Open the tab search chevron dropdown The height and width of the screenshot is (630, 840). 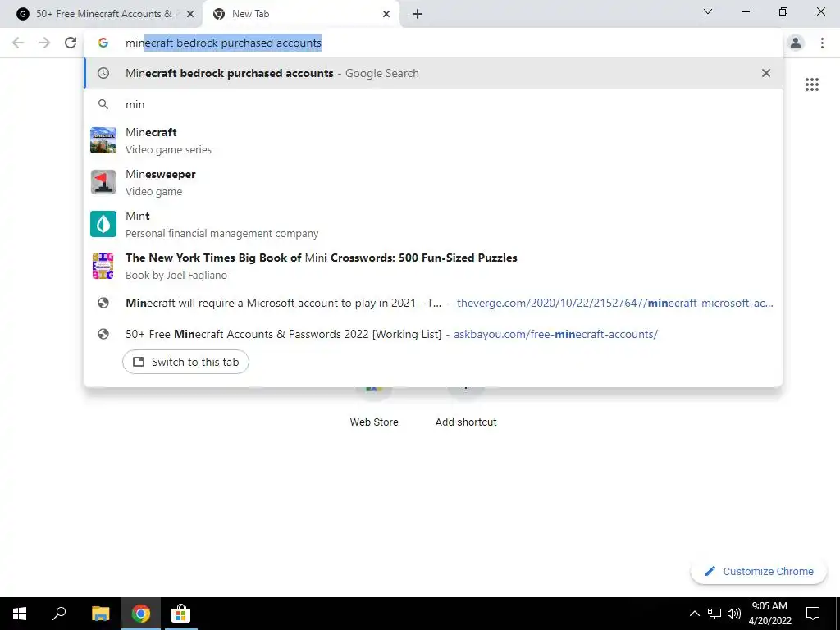click(x=708, y=11)
